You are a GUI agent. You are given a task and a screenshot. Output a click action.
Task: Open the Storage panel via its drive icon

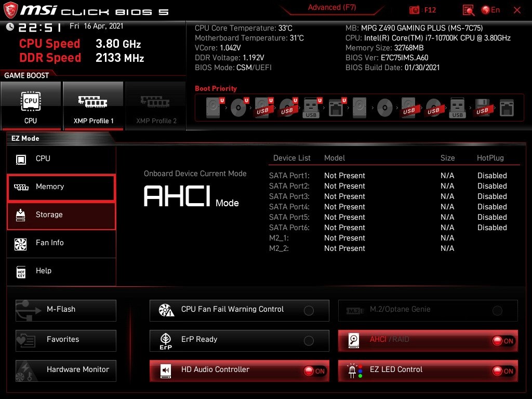pyautogui.click(x=21, y=215)
